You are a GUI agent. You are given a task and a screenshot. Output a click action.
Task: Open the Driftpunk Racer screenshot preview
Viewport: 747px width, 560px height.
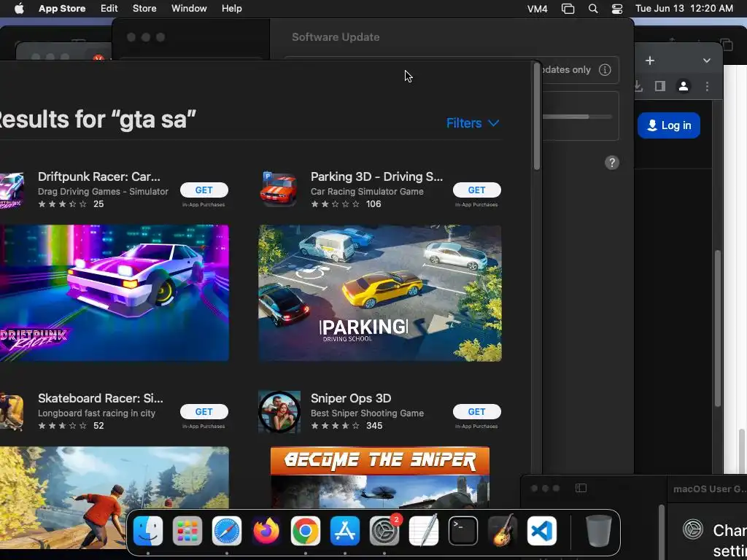[x=115, y=293]
